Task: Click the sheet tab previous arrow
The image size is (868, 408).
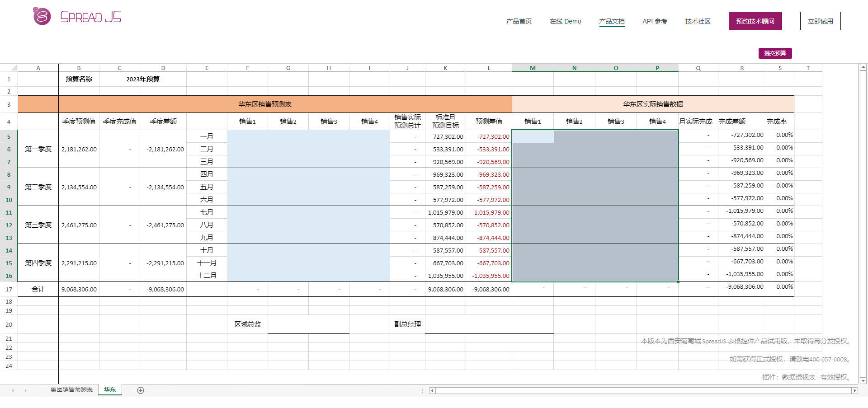Action: tap(13, 390)
